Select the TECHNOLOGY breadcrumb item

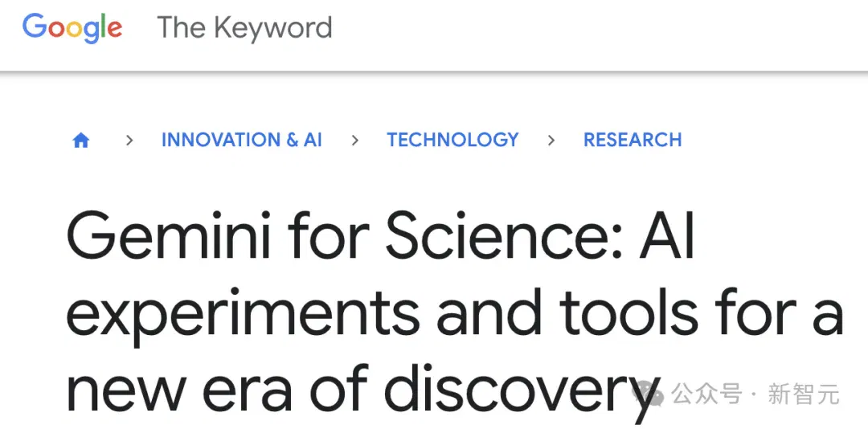click(x=452, y=140)
